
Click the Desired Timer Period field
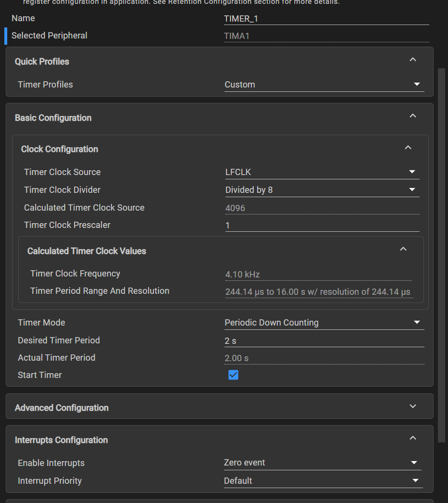[324, 341]
